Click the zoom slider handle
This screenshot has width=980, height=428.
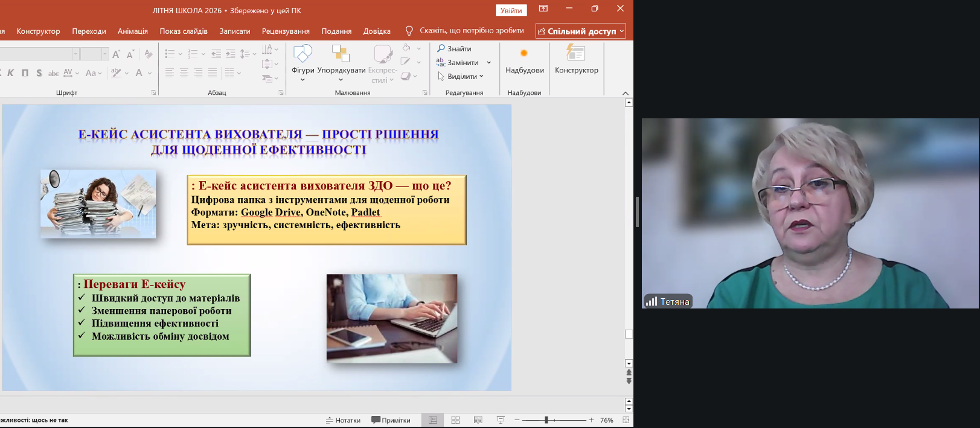tap(546, 420)
